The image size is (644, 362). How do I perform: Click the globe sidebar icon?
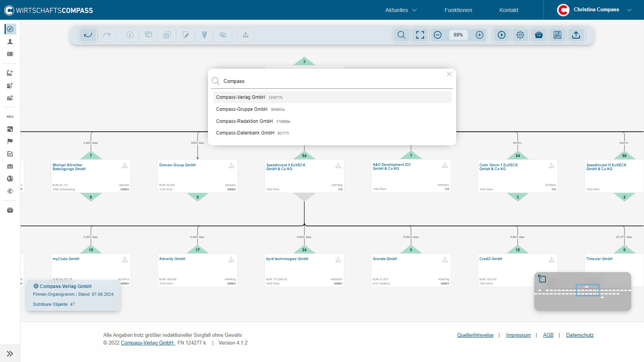[10, 179]
